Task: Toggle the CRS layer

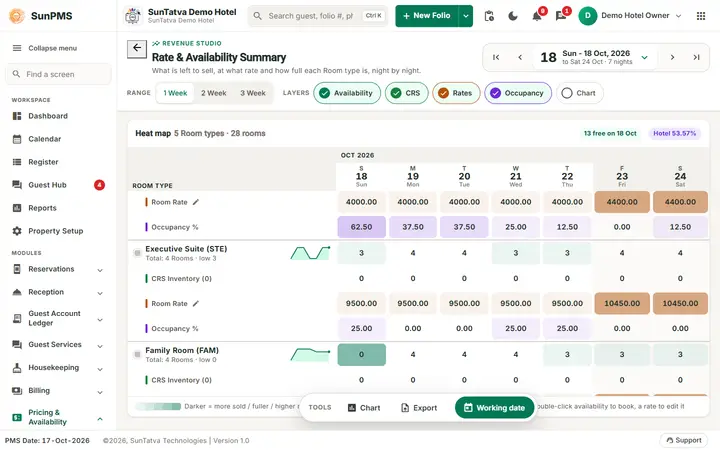Action: point(406,93)
